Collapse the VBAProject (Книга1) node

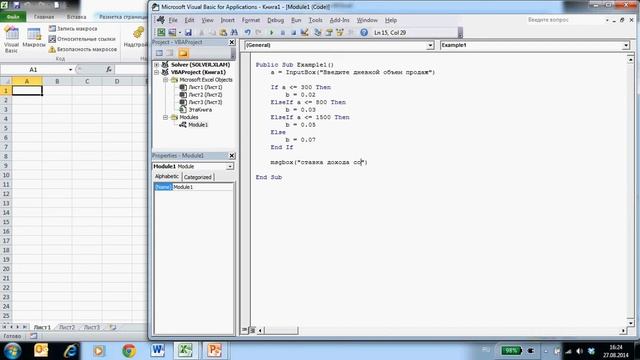click(x=156, y=72)
